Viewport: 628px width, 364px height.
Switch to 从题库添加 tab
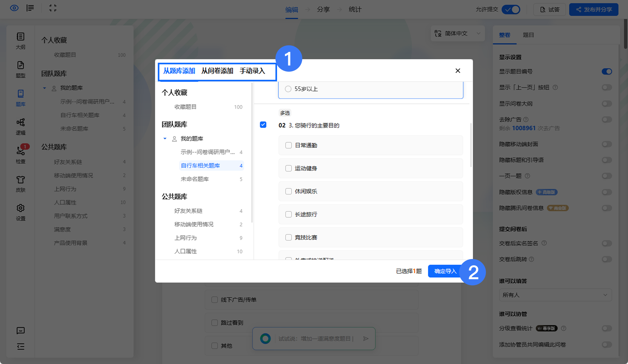pos(179,71)
